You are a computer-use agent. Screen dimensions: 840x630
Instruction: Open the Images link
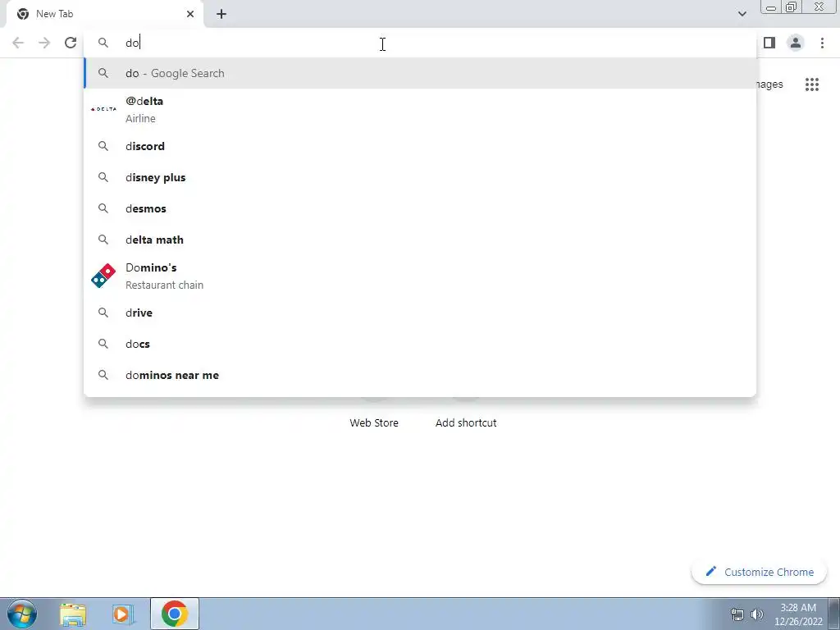click(769, 84)
